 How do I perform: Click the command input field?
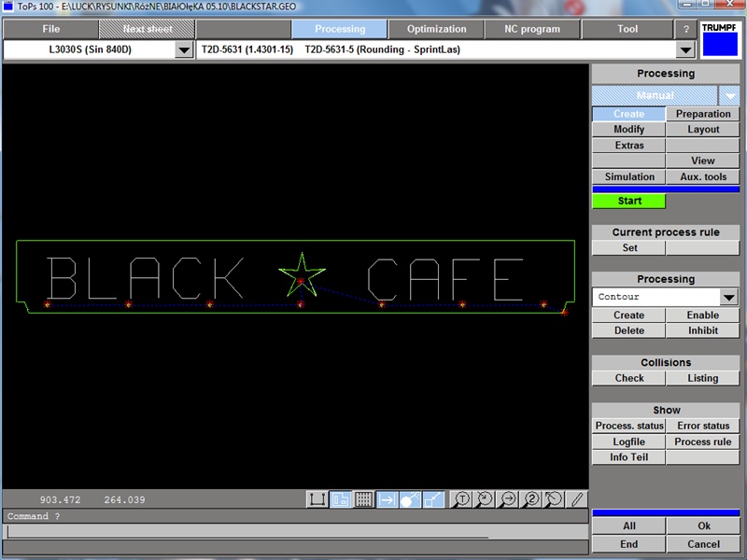(x=295, y=531)
